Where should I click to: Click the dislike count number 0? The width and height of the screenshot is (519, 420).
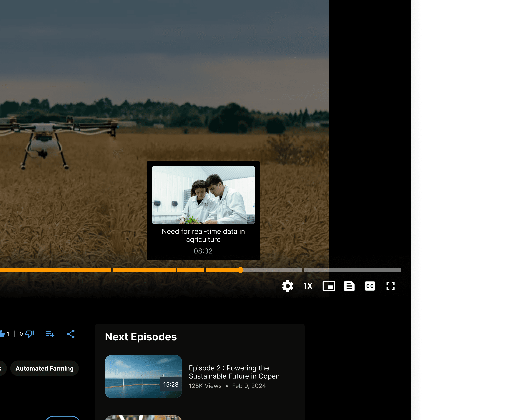21,334
